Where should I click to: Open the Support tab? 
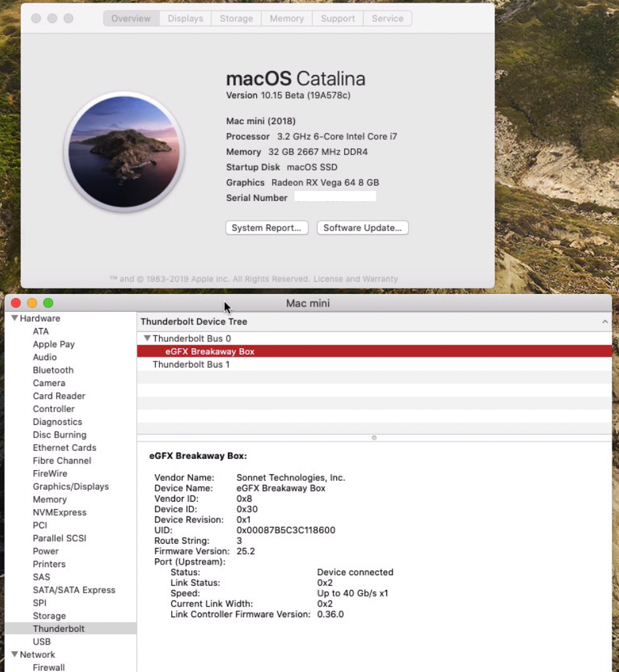[x=338, y=19]
